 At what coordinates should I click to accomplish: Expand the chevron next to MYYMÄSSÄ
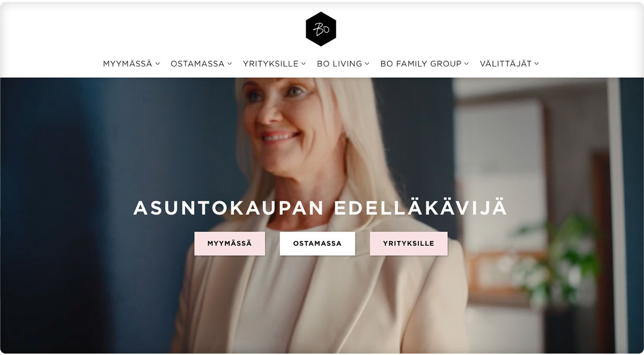click(x=158, y=63)
